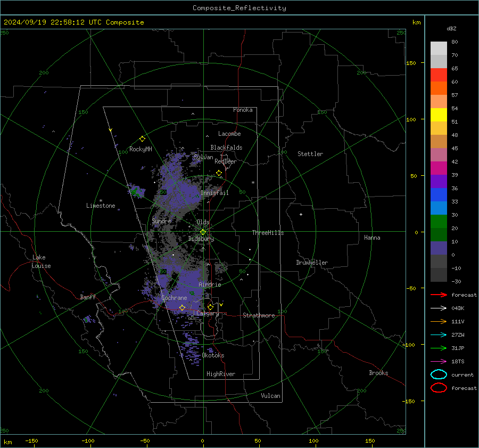Click the '18TS' legend label
The width and height of the screenshot is (479, 448).
[458, 362]
